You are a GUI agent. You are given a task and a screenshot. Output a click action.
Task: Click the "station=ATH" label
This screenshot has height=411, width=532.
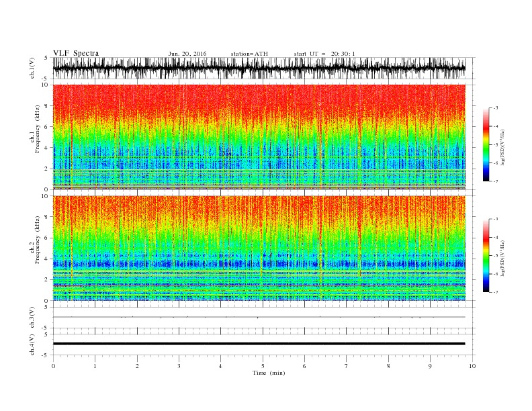[249, 54]
